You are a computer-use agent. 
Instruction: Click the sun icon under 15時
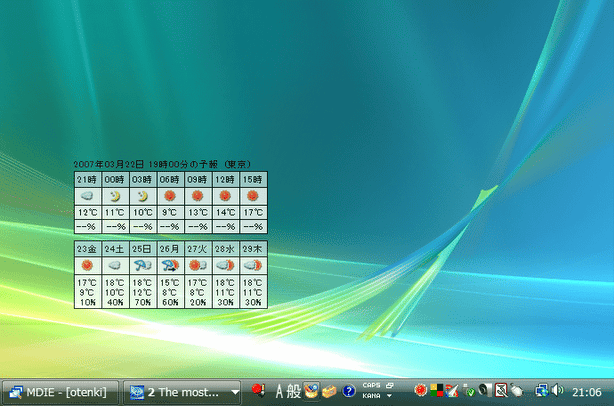(x=253, y=195)
